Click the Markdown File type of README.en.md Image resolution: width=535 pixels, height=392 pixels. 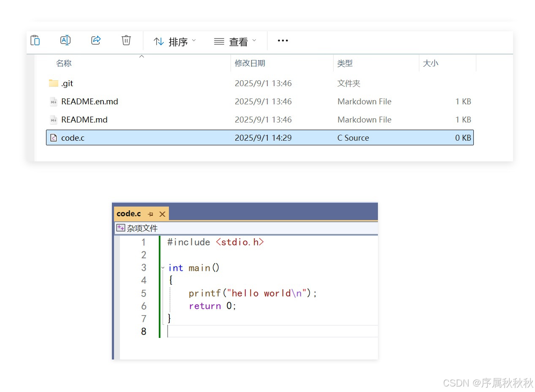click(364, 101)
